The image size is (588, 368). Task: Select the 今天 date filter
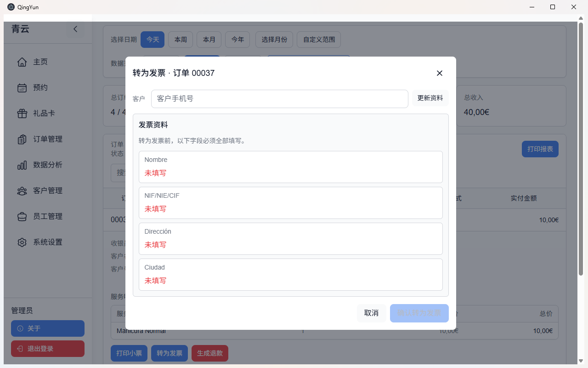click(x=153, y=40)
